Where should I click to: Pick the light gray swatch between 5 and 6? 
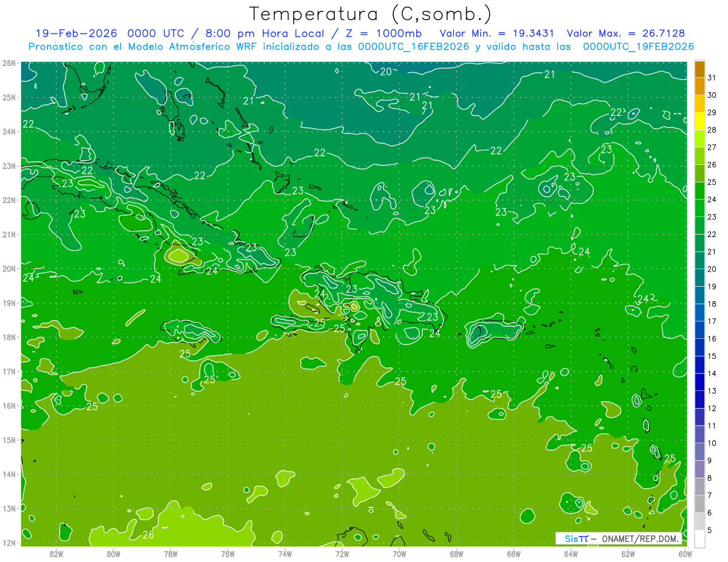(x=699, y=521)
